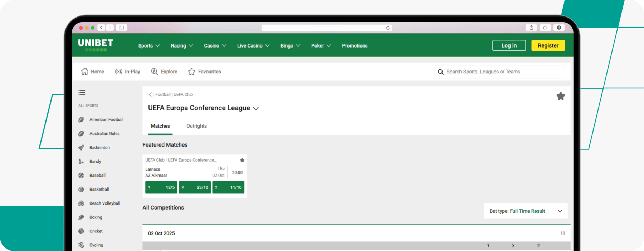Select the Boxing glove icon
Viewport: 644px width, 251px height.
tap(81, 217)
